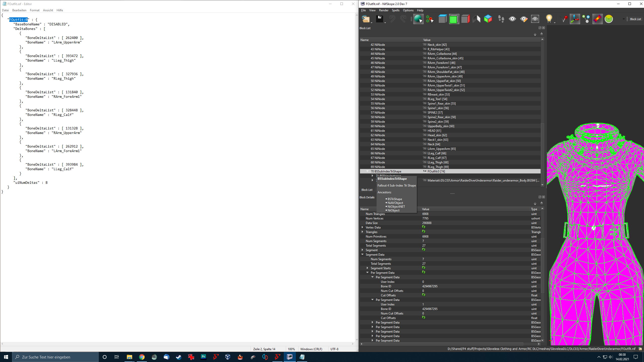Toggle the node connections display icon
Image resolution: width=644 pixels, height=362 pixels.
pos(586,19)
